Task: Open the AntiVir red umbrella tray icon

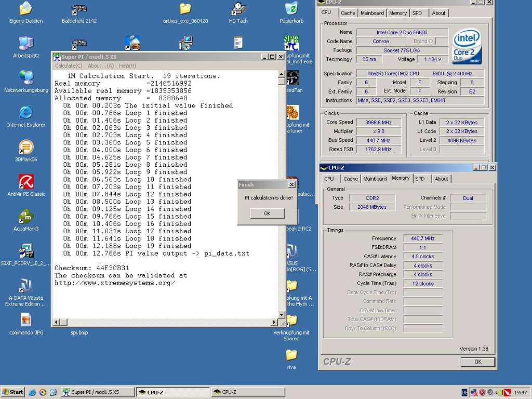Action: click(507, 393)
